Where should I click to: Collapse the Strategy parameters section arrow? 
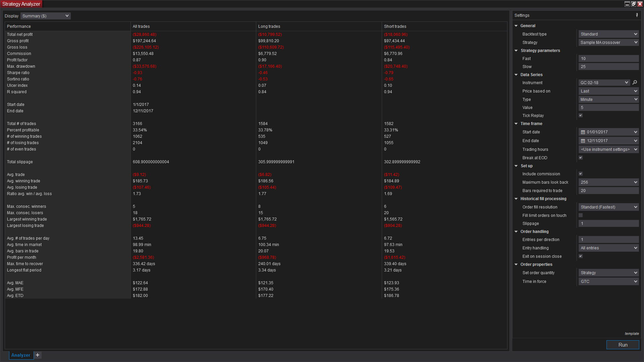pos(516,51)
